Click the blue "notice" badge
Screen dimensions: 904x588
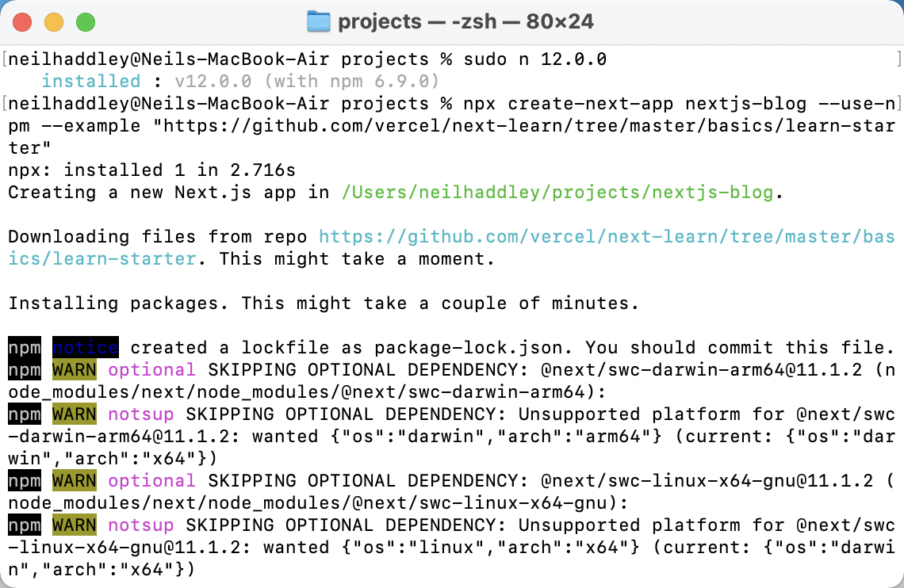(x=86, y=347)
